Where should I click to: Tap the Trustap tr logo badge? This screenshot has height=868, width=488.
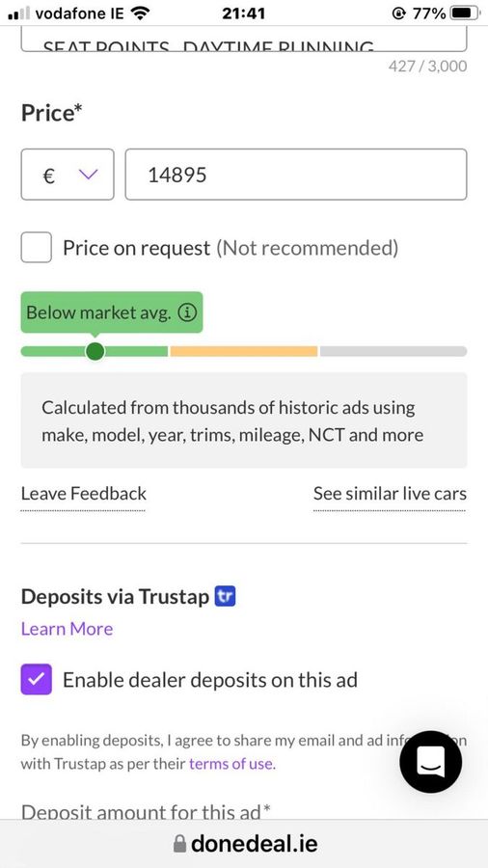pos(225,597)
